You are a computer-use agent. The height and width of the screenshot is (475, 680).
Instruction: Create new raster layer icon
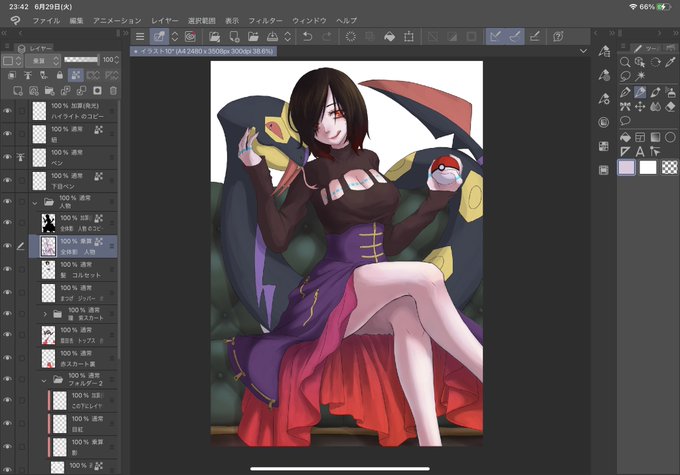tap(18, 91)
